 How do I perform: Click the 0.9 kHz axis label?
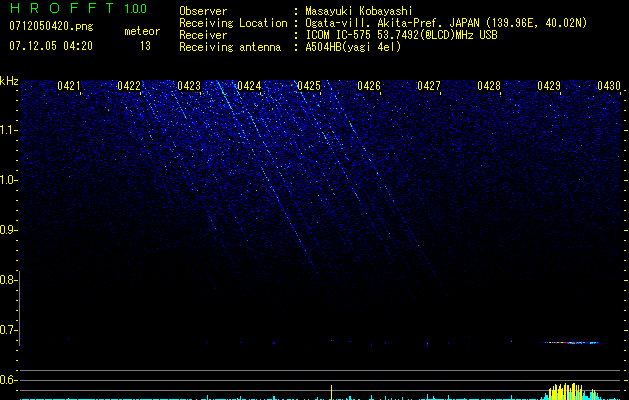(8, 230)
